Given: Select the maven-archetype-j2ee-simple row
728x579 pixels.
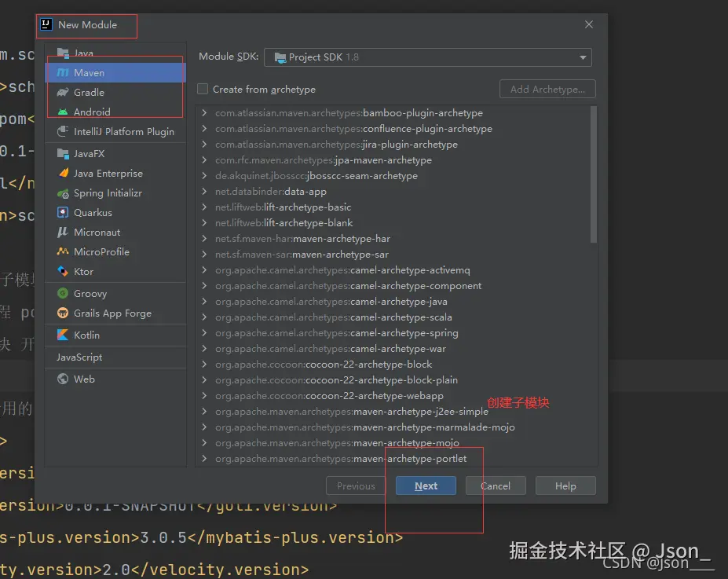Looking at the screenshot, I should coord(393,412).
